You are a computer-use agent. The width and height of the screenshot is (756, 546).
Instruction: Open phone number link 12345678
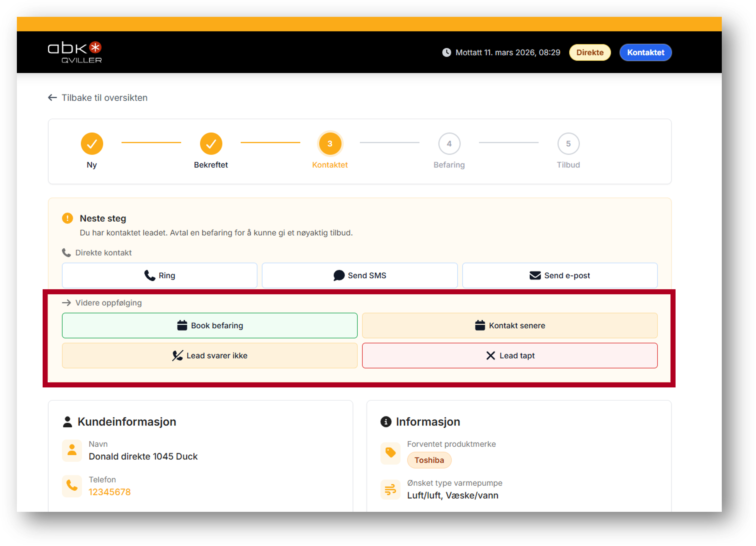coord(110,492)
